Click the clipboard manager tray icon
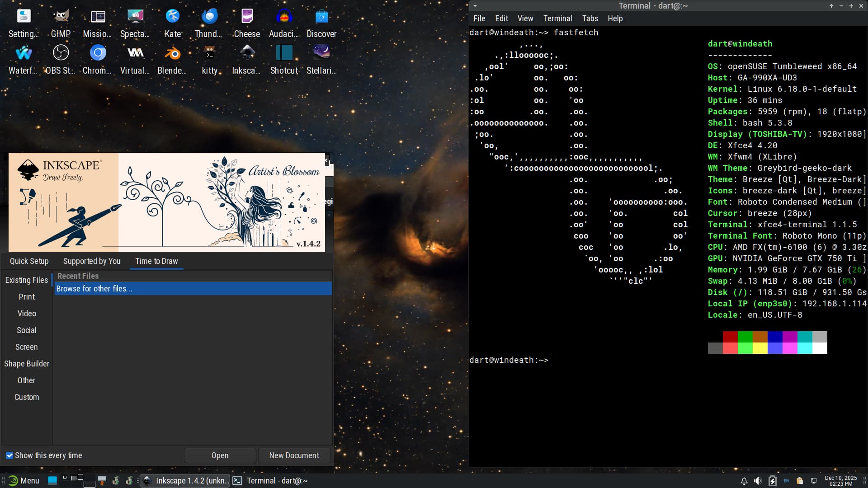The image size is (868, 488). [x=800, y=481]
